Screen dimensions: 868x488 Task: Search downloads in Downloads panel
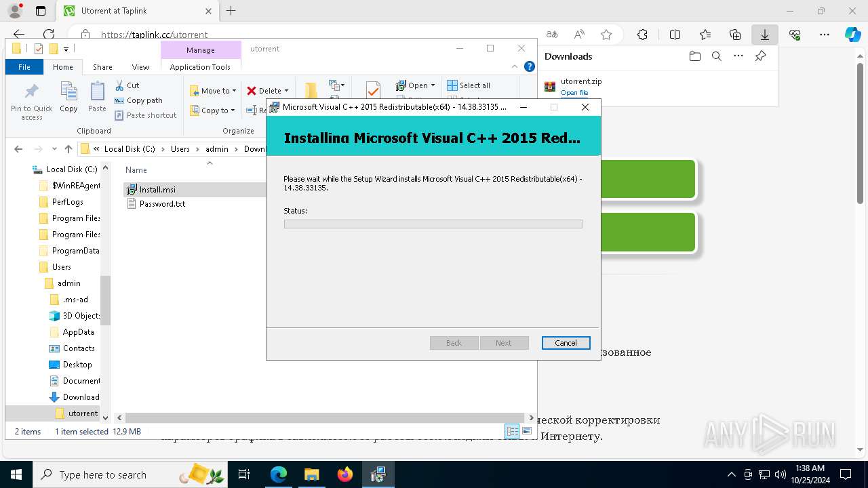(716, 56)
